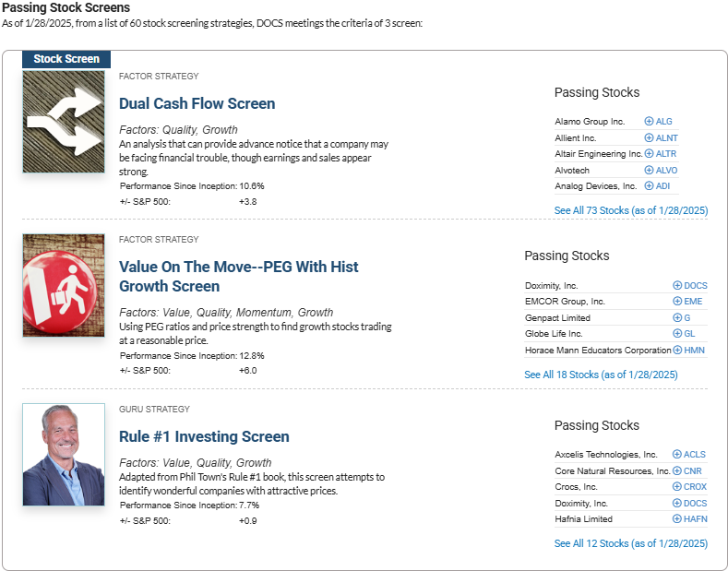Select the Stock Screen tab

pyautogui.click(x=66, y=59)
